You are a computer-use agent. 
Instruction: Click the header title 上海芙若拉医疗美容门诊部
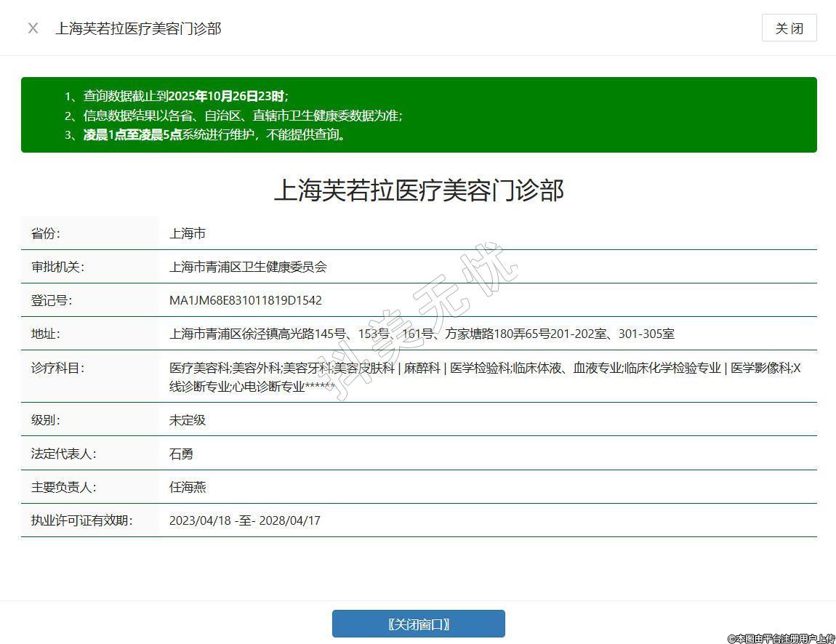tap(138, 28)
